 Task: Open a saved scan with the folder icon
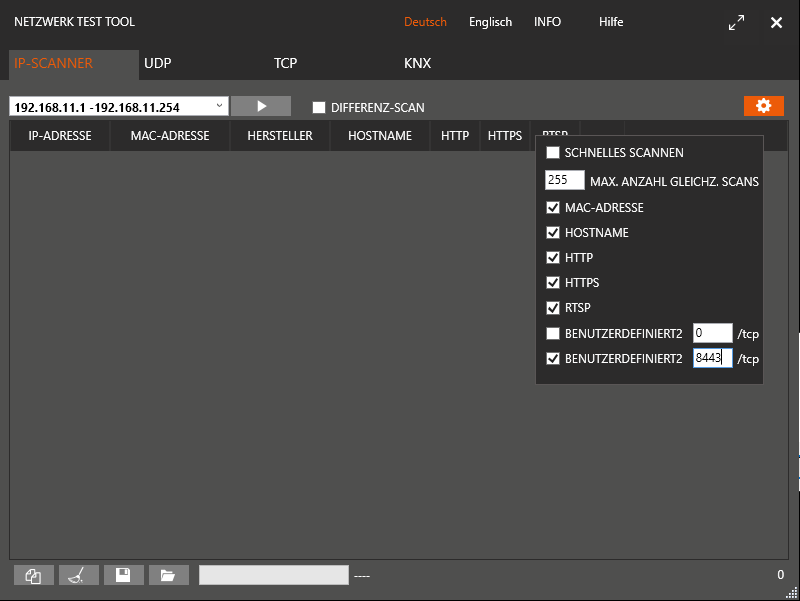(168, 575)
